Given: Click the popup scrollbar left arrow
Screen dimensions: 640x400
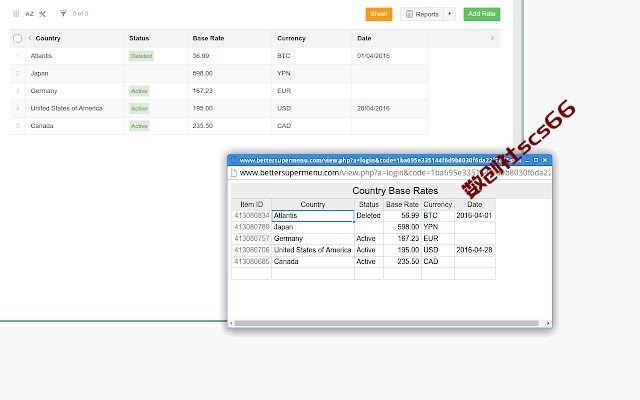Looking at the screenshot, I should pos(231,323).
